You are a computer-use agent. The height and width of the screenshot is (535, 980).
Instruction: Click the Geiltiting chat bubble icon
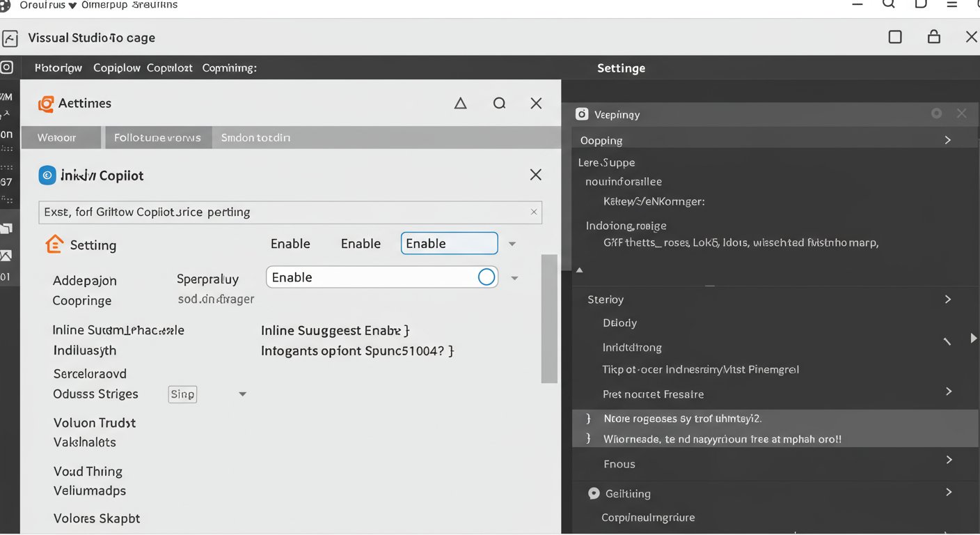point(594,493)
